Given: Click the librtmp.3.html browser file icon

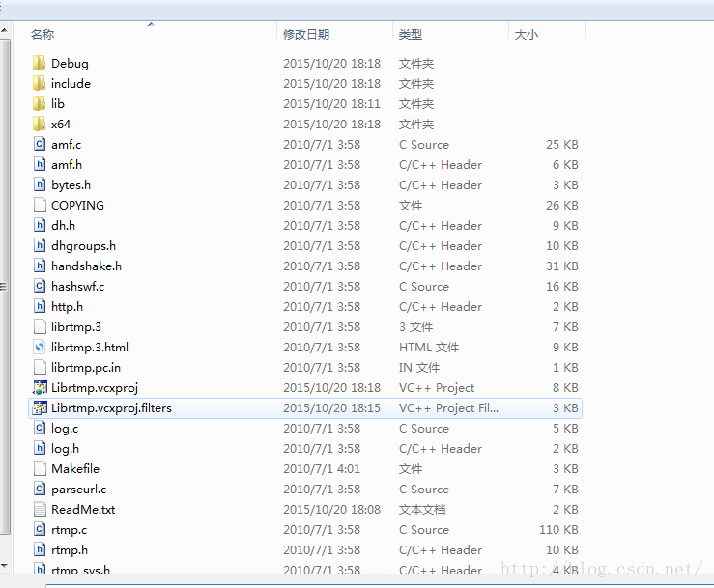Looking at the screenshot, I should point(40,347).
